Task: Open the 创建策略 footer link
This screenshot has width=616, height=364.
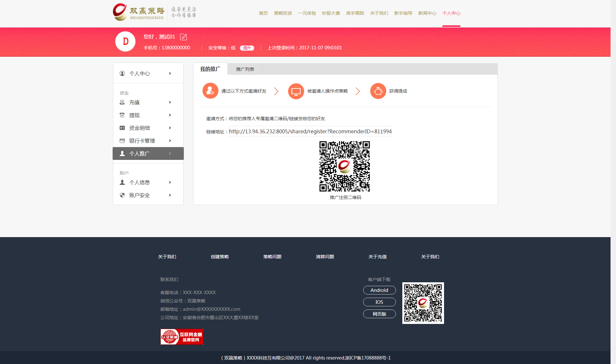Action: (x=220, y=257)
